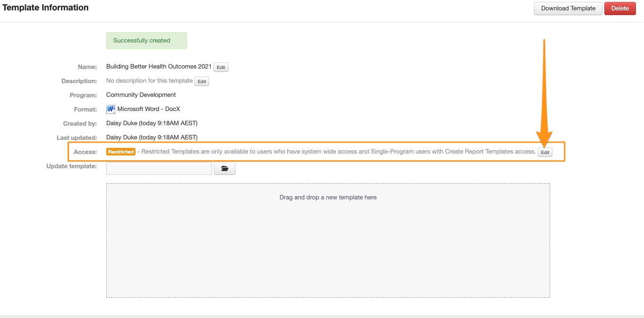Click the Community Development program value
Viewport: 644px width, 318px height.
click(x=141, y=95)
